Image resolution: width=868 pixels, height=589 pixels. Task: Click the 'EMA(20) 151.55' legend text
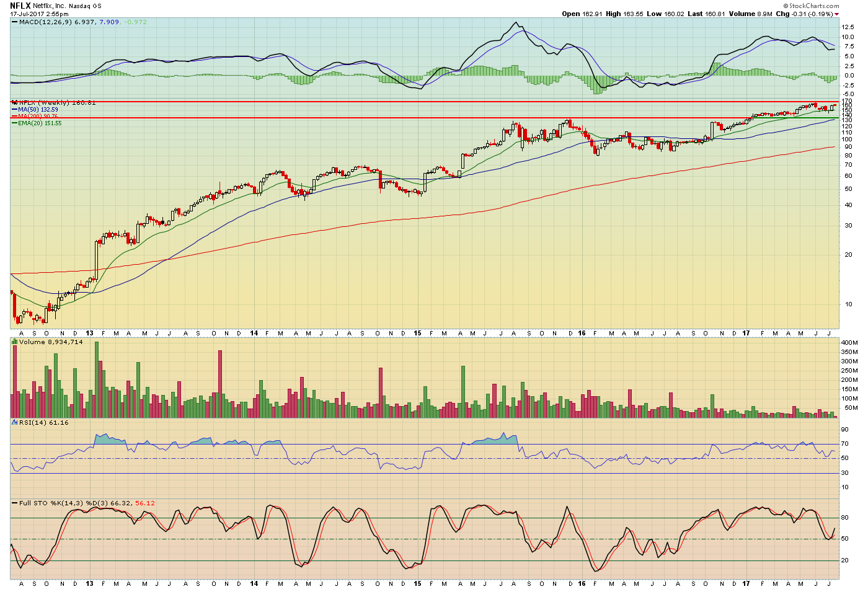40,123
